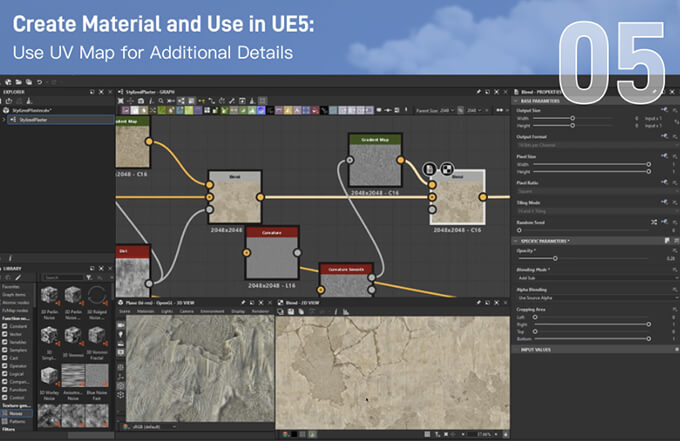Click the Cropping Area Right slider

coord(592,324)
